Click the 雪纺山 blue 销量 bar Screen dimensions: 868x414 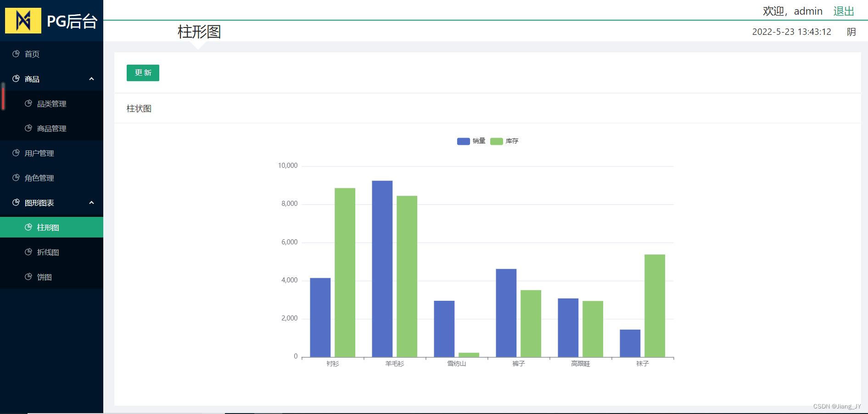click(444, 329)
